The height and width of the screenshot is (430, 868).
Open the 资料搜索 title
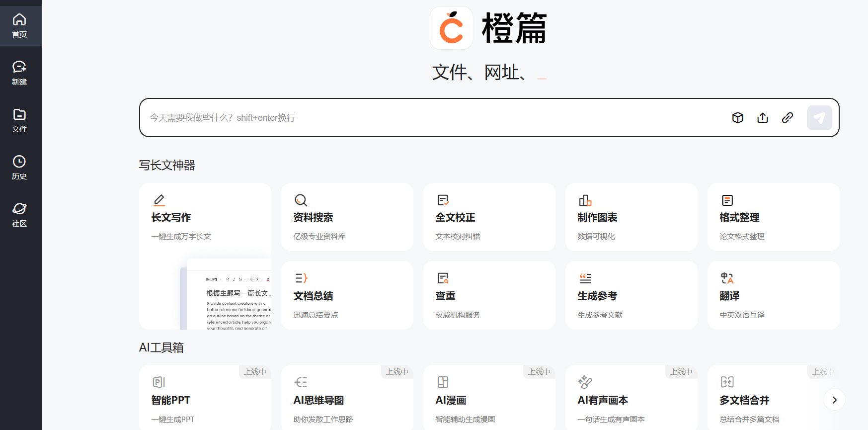(x=313, y=218)
